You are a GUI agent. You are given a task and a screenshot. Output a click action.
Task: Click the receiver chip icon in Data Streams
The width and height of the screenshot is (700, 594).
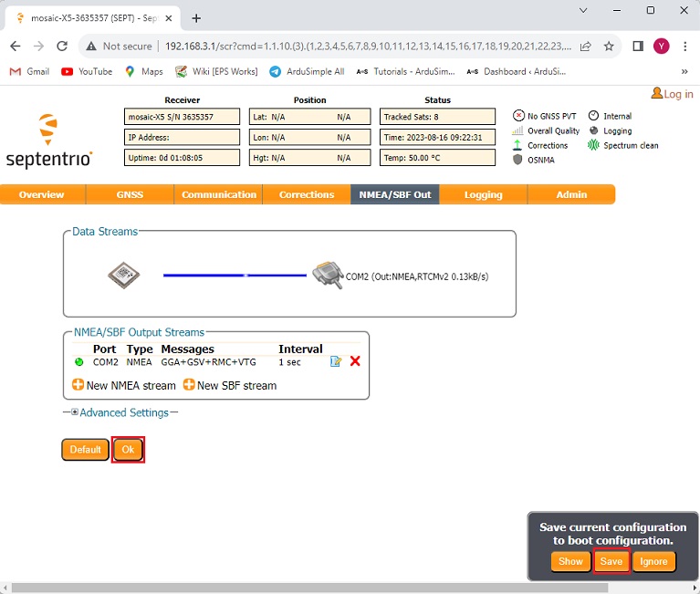tap(123, 276)
